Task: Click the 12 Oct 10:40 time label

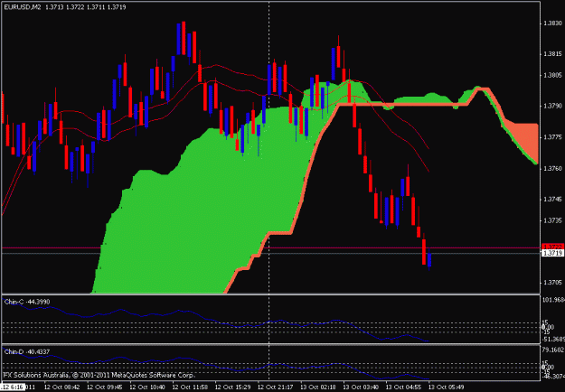Action: pos(147,387)
